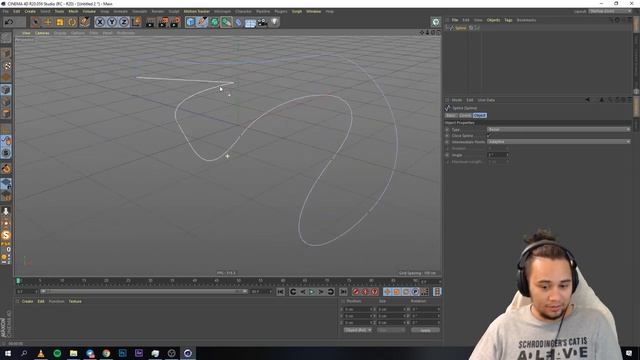
Task: Open Object Manager Tags menu
Action: [508, 20]
